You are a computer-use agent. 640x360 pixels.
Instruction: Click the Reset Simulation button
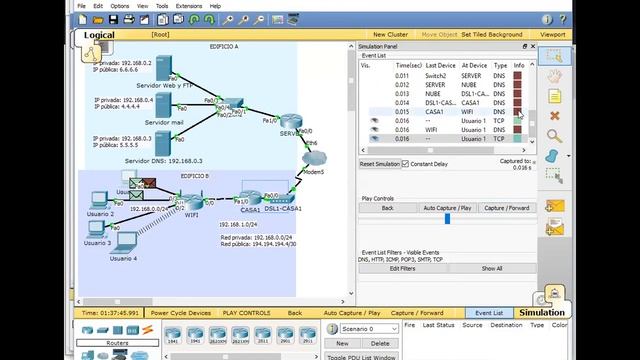[x=380, y=164]
